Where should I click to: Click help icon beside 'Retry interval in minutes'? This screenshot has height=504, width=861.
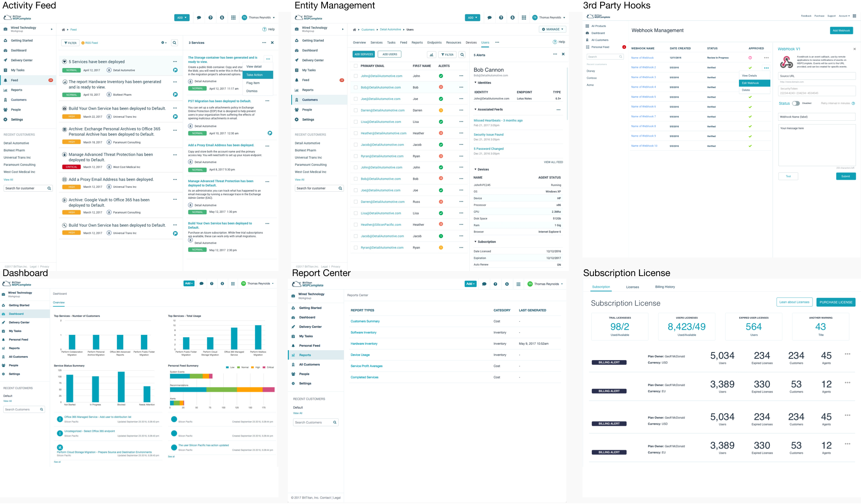click(853, 103)
